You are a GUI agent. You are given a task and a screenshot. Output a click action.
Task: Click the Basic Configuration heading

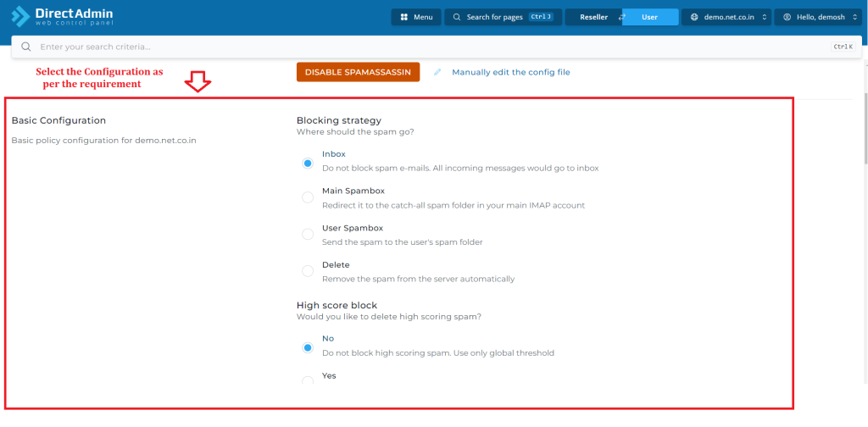pyautogui.click(x=58, y=120)
